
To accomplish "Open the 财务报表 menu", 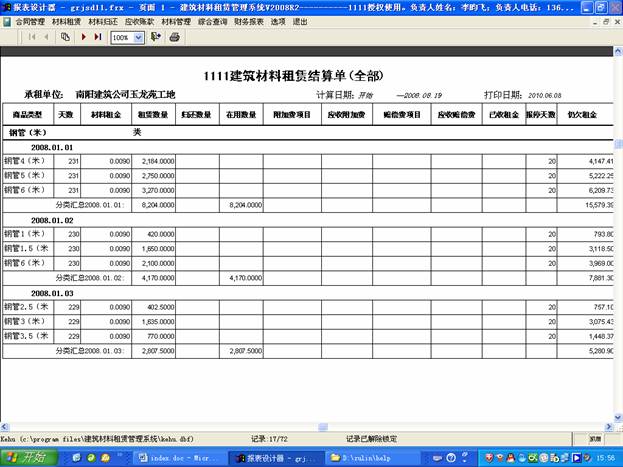I will coord(249,20).
